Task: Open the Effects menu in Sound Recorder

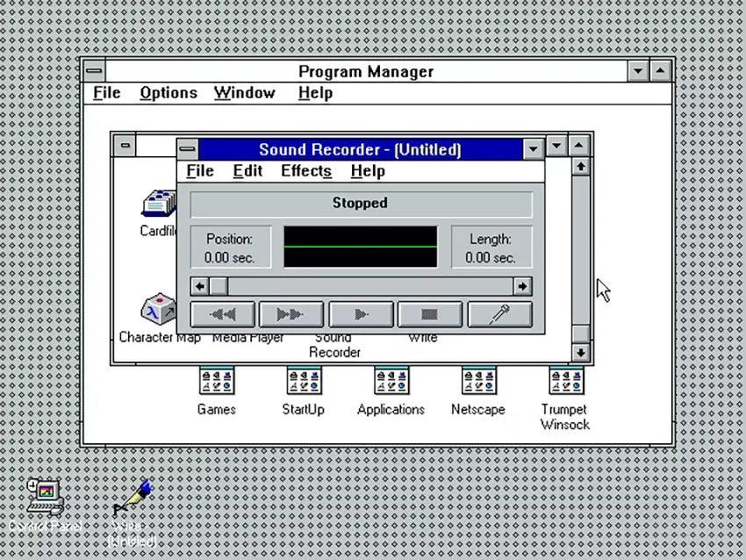Action: (x=306, y=171)
